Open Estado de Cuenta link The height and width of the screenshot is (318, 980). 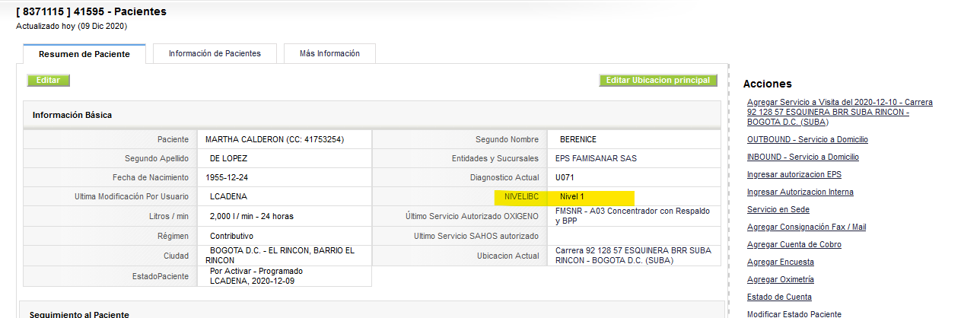point(779,297)
